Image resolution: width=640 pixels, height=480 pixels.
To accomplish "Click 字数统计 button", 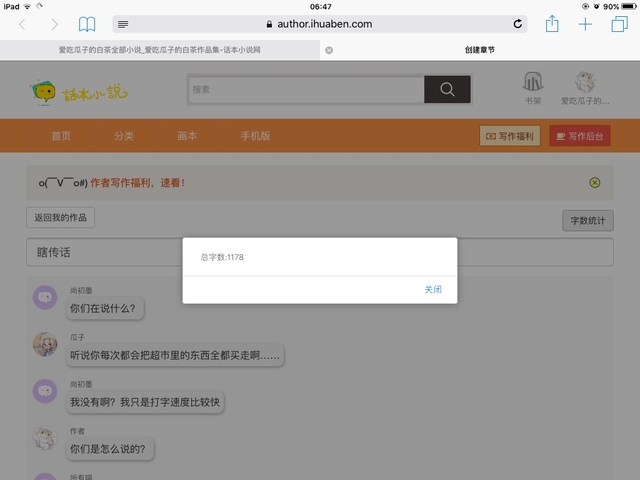I will click(x=588, y=221).
